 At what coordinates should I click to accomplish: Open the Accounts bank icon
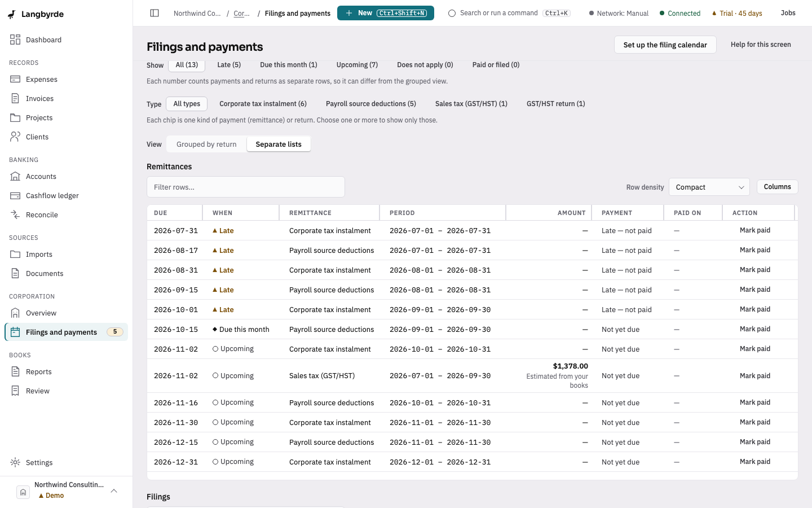click(15, 176)
